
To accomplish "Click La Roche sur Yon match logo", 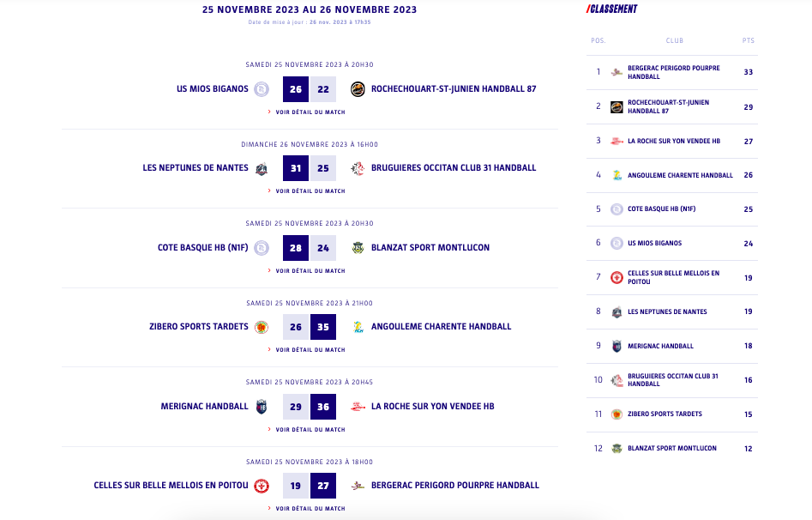I will coord(358,407).
